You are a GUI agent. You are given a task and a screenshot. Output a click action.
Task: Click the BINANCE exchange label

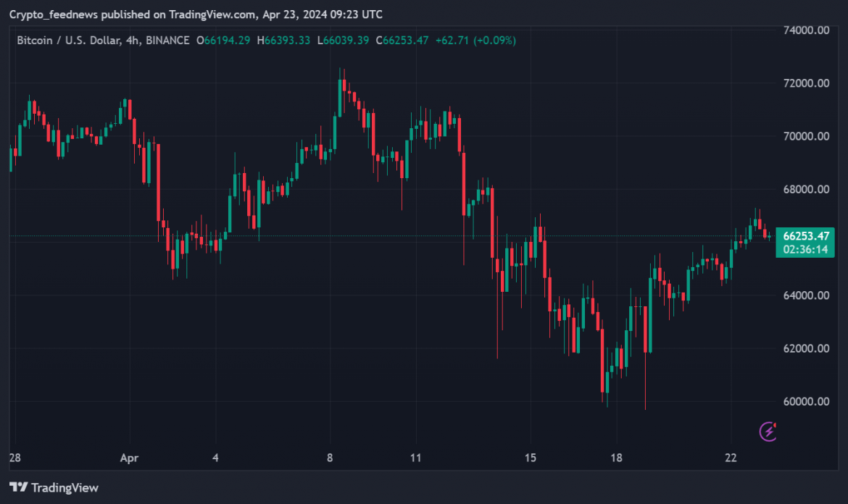(x=167, y=41)
